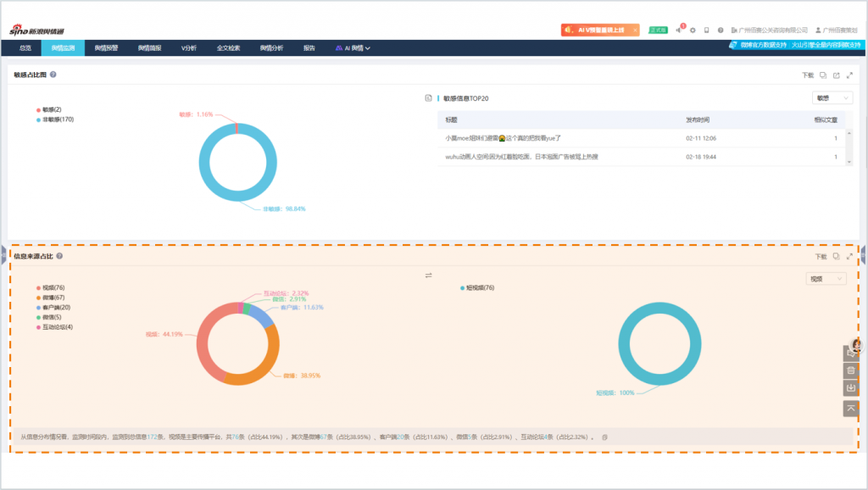
Task: Click the 发布时间 column header
Action: 698,120
